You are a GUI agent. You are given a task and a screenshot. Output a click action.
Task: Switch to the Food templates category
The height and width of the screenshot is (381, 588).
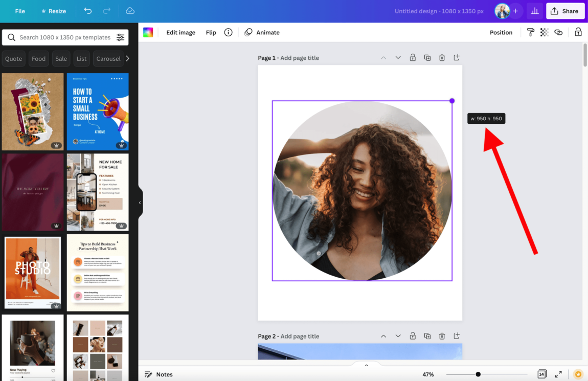tap(38, 58)
